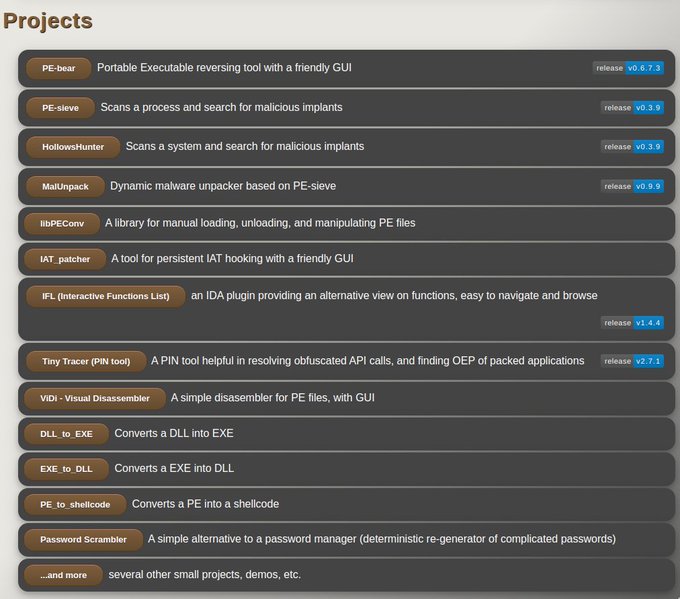This screenshot has width=680, height=599.
Task: Click text 'several other small projects, demos, etc.'
Action: pyautogui.click(x=205, y=575)
